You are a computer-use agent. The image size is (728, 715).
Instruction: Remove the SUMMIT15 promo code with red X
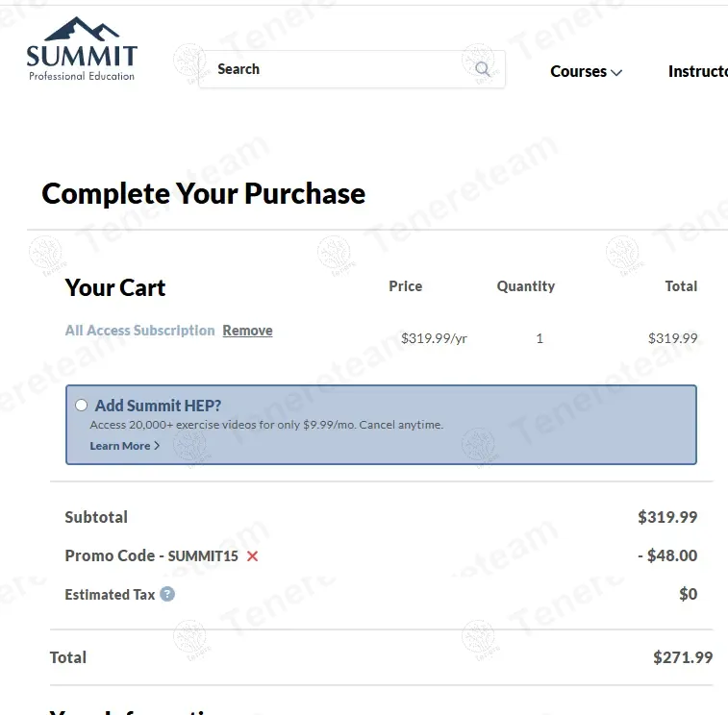[x=252, y=556]
